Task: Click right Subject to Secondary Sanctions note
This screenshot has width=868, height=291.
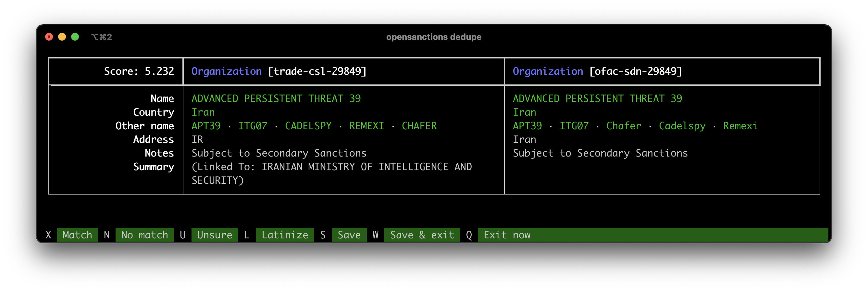Action: (601, 153)
